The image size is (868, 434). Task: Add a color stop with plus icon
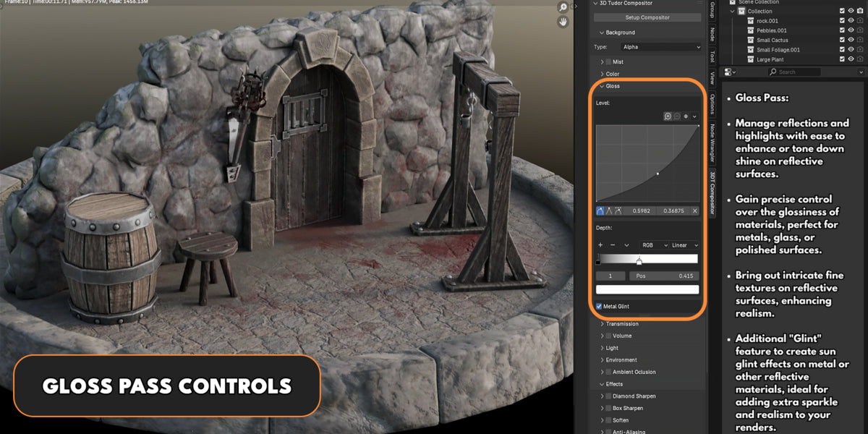point(600,245)
